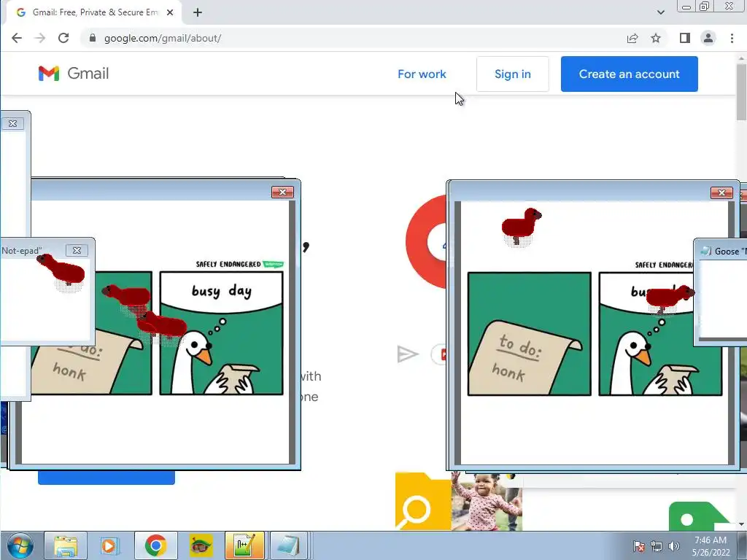
Task: Click the send arrow icon on page
Action: [x=407, y=354]
